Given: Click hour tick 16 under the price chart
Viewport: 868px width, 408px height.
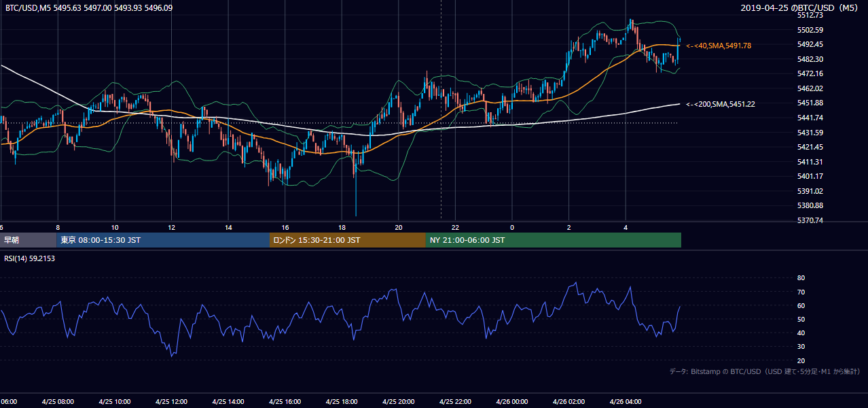Looking at the screenshot, I should click(285, 227).
